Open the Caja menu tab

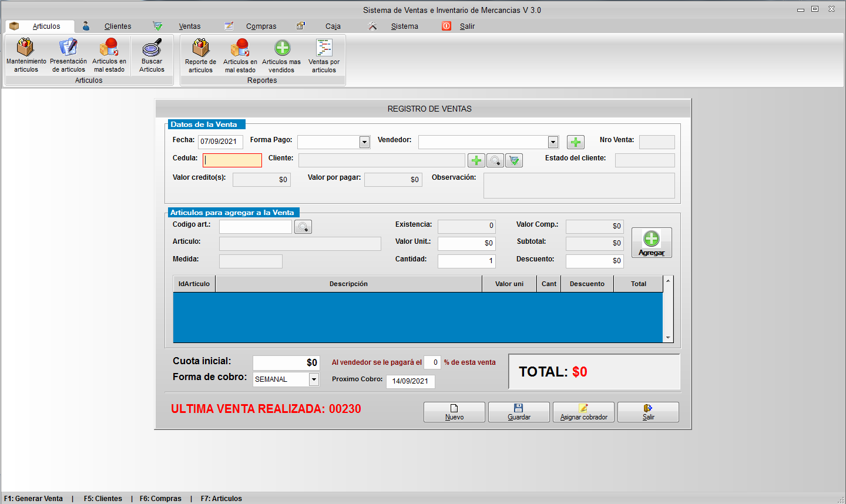click(333, 26)
